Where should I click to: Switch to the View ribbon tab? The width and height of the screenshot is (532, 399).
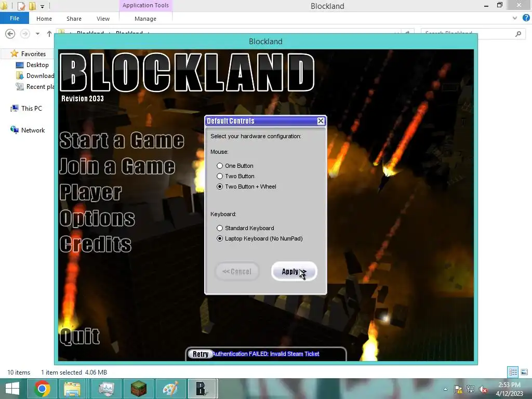click(x=103, y=19)
